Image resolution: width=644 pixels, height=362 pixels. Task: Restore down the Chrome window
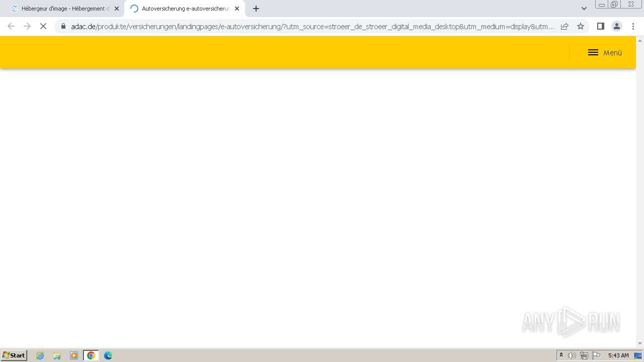(614, 5)
